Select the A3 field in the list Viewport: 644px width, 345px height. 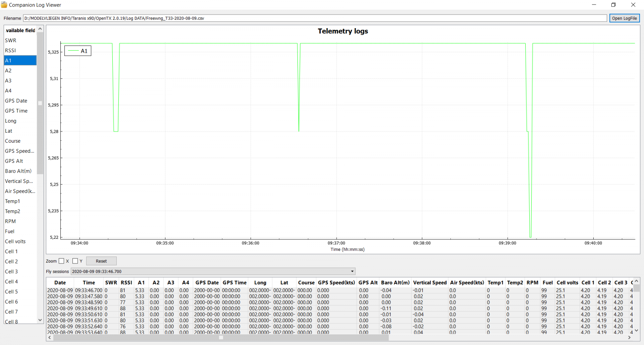pyautogui.click(x=20, y=80)
